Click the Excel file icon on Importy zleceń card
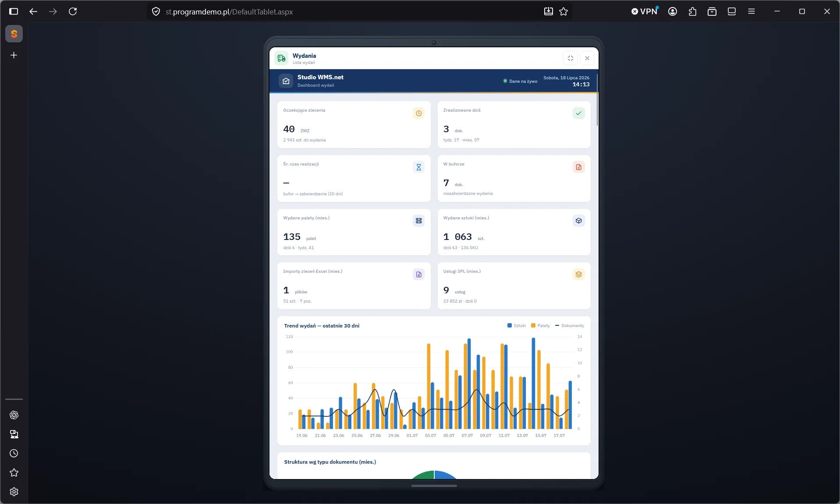The width and height of the screenshot is (840, 504). click(x=418, y=275)
